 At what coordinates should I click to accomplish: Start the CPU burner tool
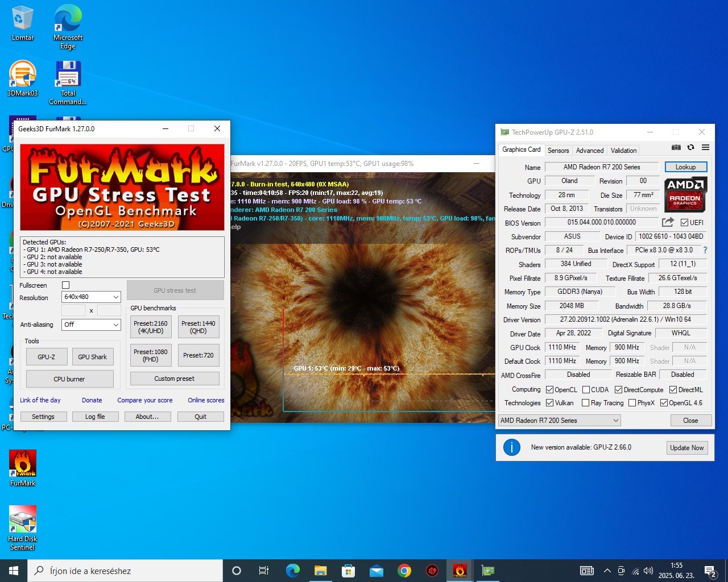(69, 379)
